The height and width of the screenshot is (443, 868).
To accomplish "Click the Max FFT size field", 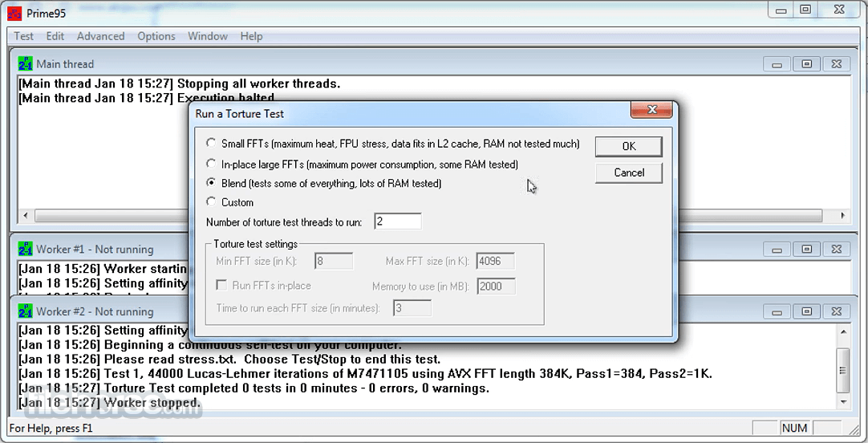I will point(496,261).
